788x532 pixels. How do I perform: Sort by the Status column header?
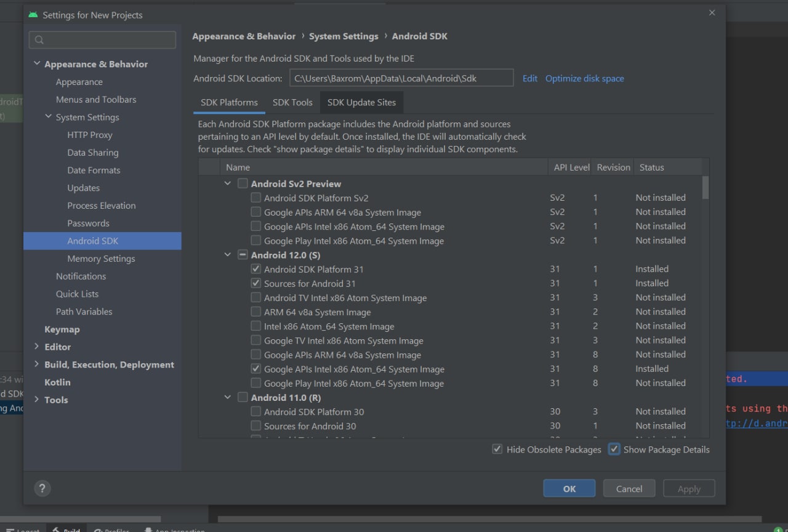click(x=667, y=167)
